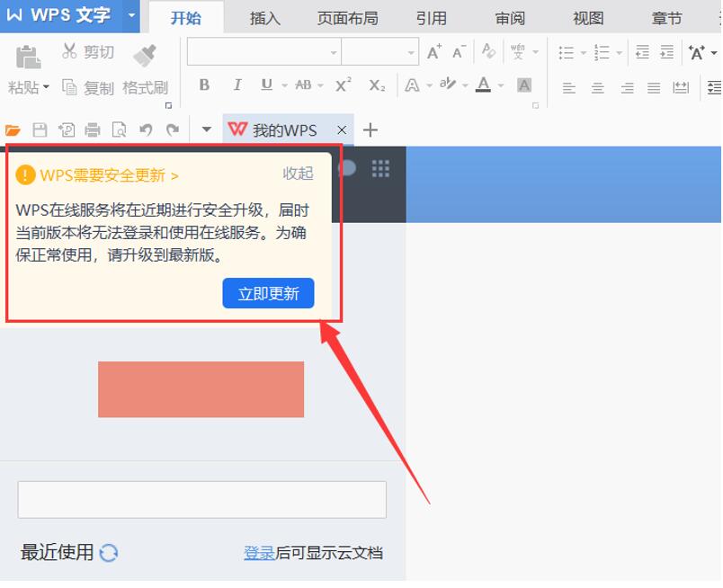Apply the text highlight color
The image size is (723, 588).
click(x=447, y=84)
